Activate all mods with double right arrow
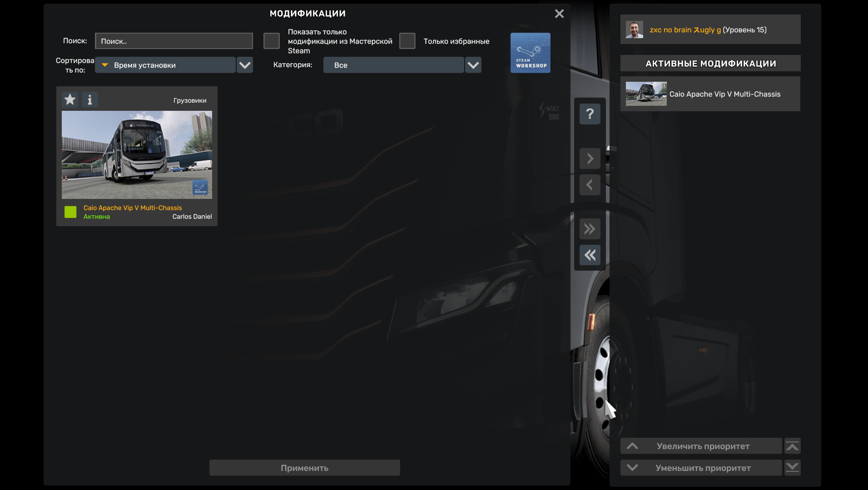Screen dimensions: 868x490 tap(590, 229)
